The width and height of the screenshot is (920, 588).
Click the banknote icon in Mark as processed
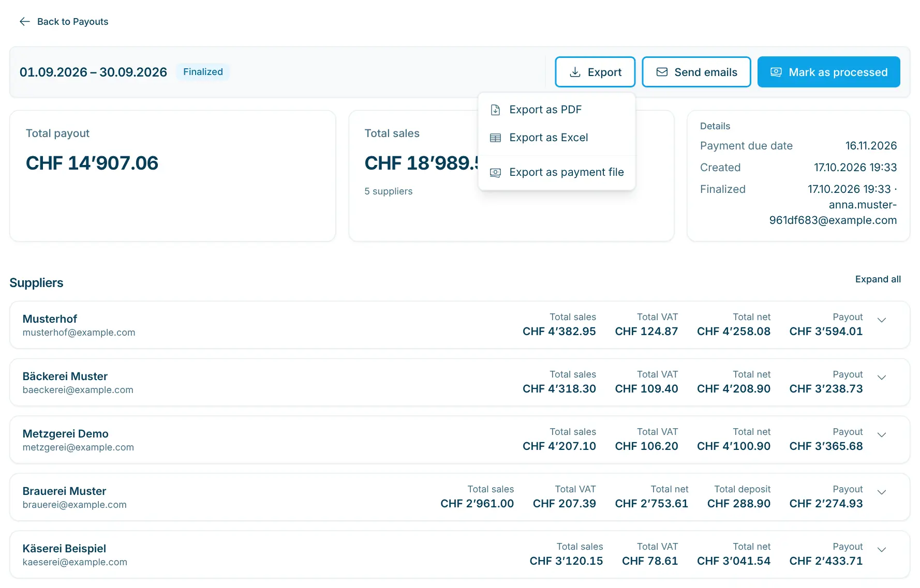click(x=776, y=72)
